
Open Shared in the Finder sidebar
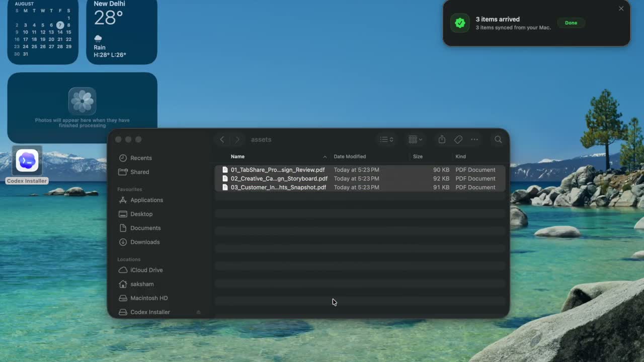tap(139, 172)
